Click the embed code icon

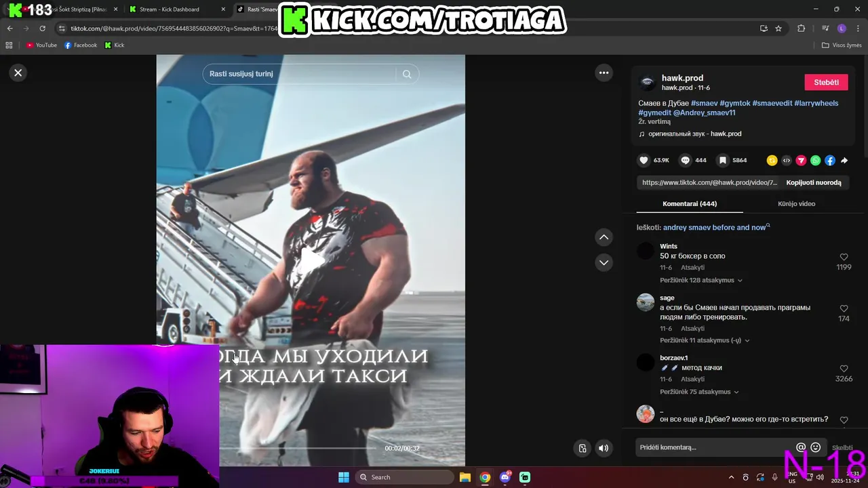787,161
